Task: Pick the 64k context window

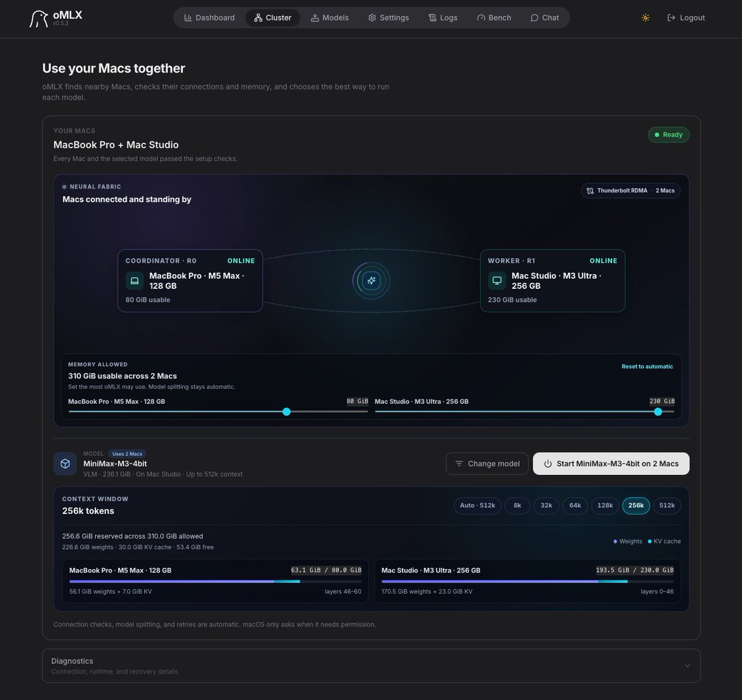Action: coord(575,505)
